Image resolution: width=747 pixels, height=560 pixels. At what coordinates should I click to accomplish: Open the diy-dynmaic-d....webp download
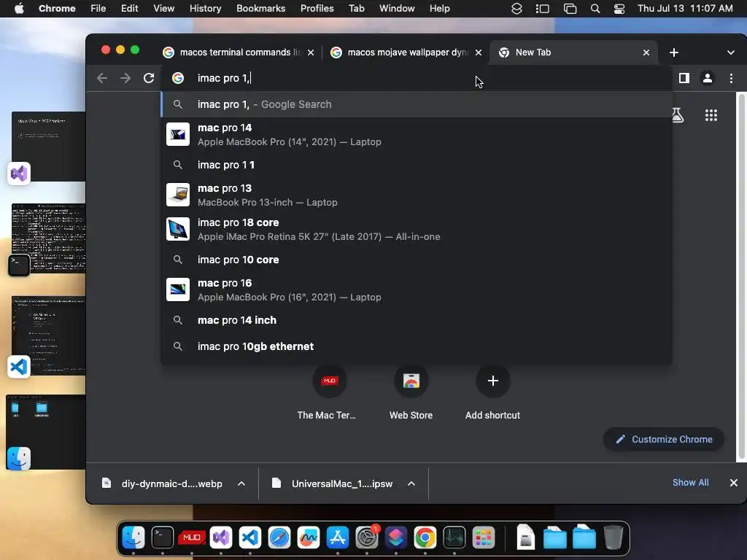[162, 484]
